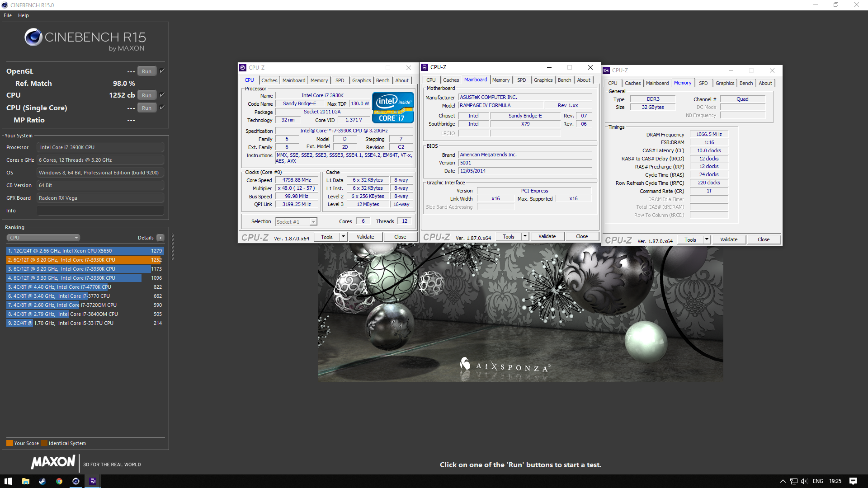The height and width of the screenshot is (488, 868).
Task: Click the CPU-Z taskbar icon
Action: pos(93,481)
